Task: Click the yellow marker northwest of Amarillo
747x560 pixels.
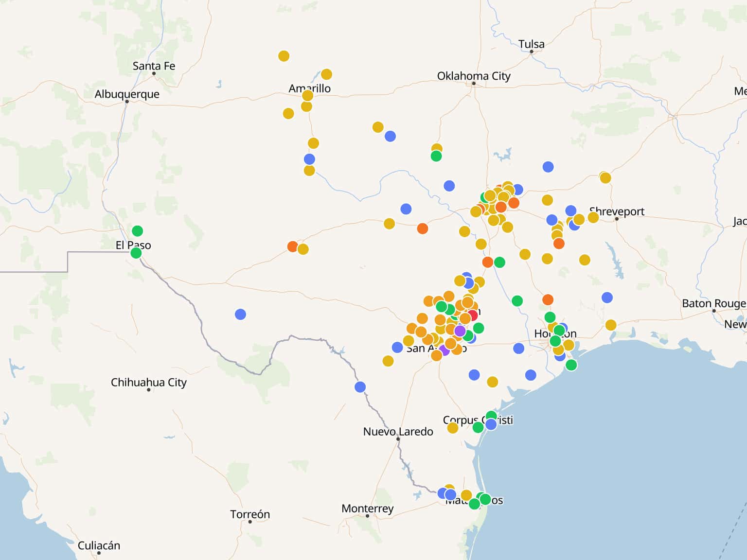Action: point(284,56)
